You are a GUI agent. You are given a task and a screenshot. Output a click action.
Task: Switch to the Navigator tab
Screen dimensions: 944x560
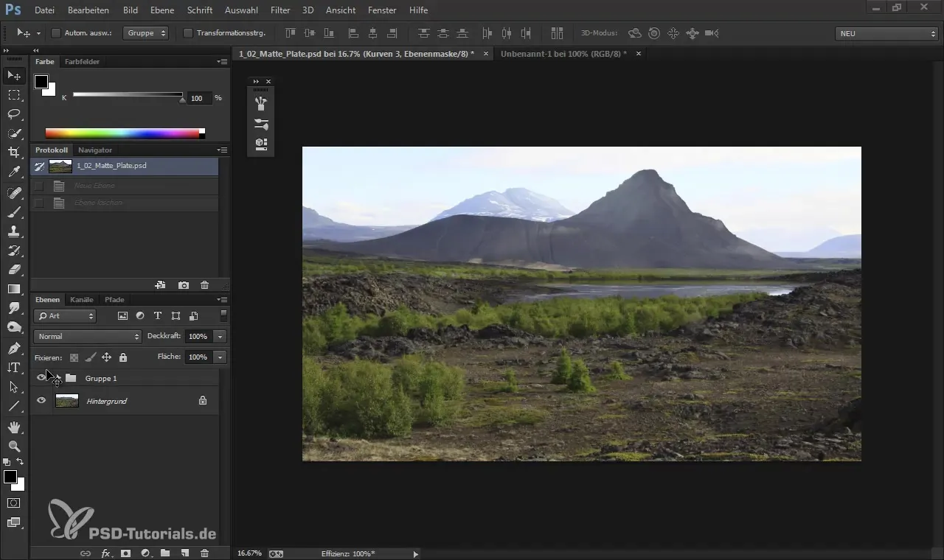tap(95, 150)
